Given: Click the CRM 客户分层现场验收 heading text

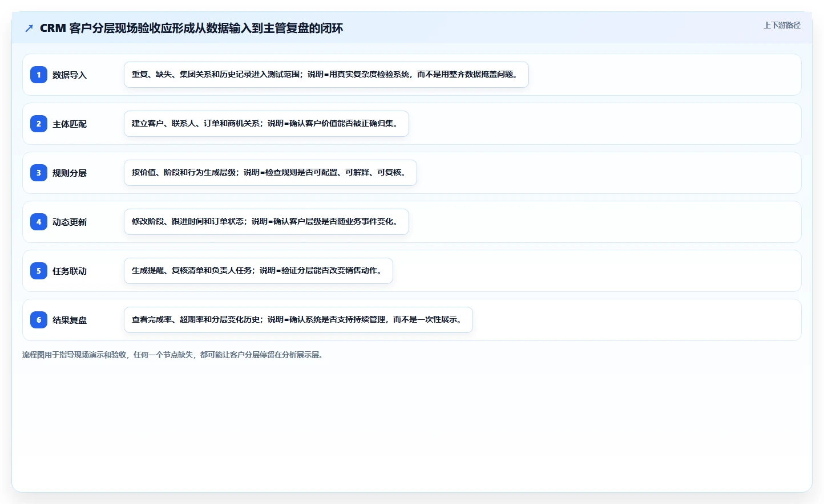Looking at the screenshot, I should pos(191,28).
